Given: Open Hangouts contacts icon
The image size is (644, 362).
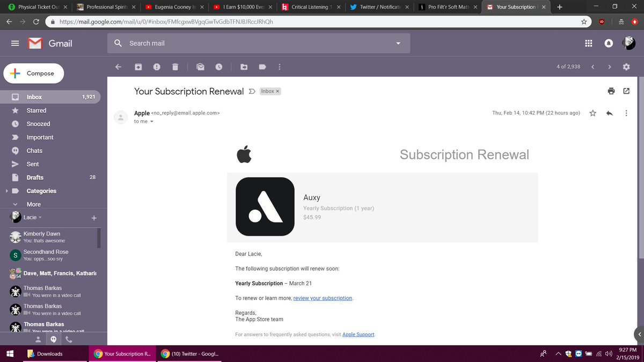Looking at the screenshot, I should click(x=38, y=339).
